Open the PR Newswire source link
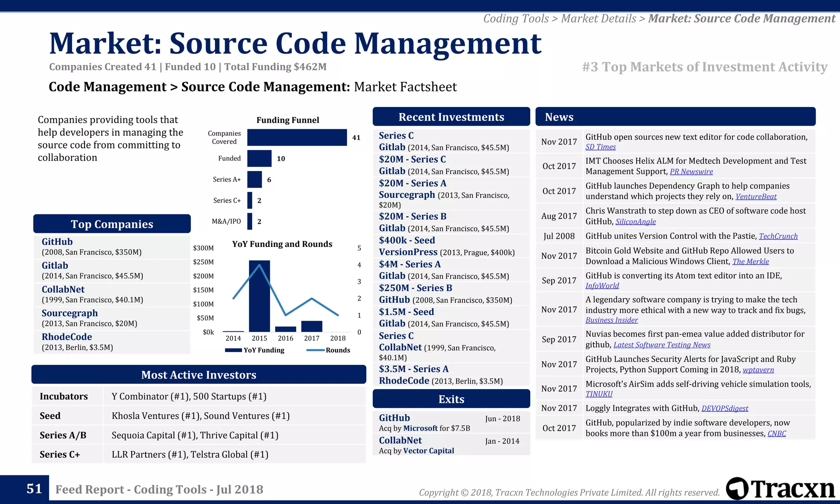 point(691,172)
